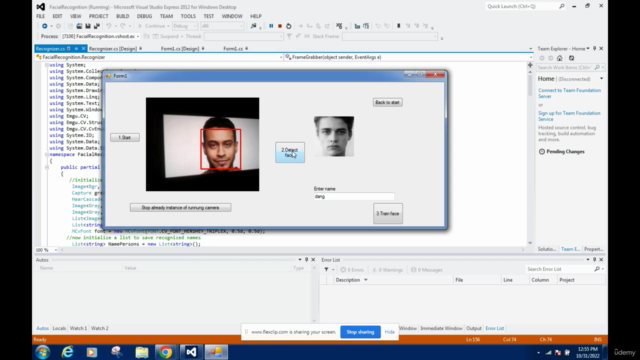
Task: Close the Autos panel
Action: [x=313, y=260]
